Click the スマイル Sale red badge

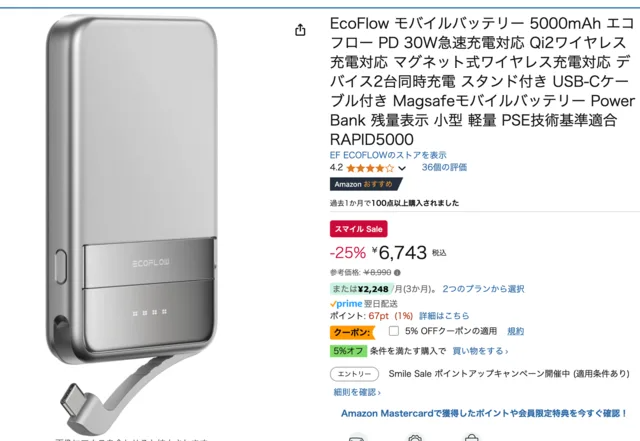(358, 229)
